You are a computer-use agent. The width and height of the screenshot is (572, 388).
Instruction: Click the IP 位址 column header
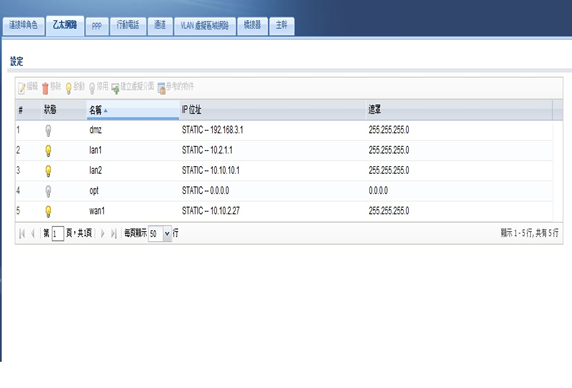point(273,110)
